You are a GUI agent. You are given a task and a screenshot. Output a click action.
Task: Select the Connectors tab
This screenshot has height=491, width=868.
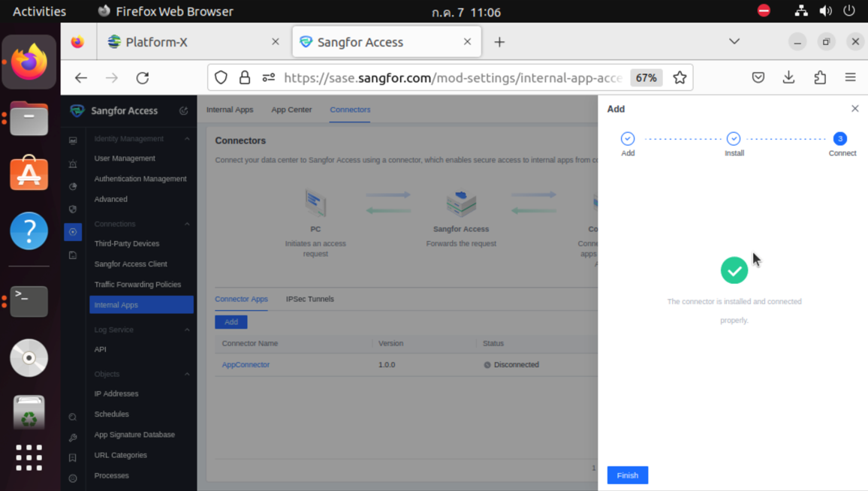point(350,110)
